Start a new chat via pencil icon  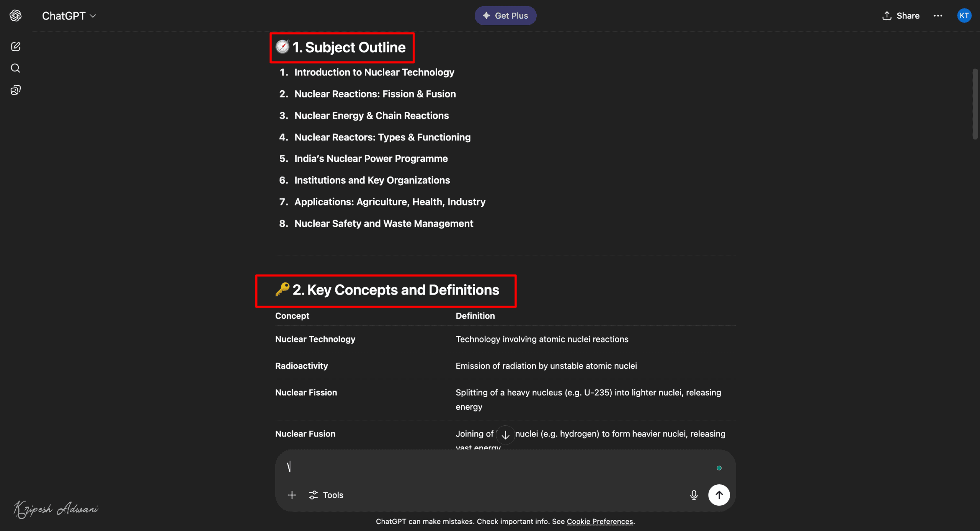[x=15, y=47]
